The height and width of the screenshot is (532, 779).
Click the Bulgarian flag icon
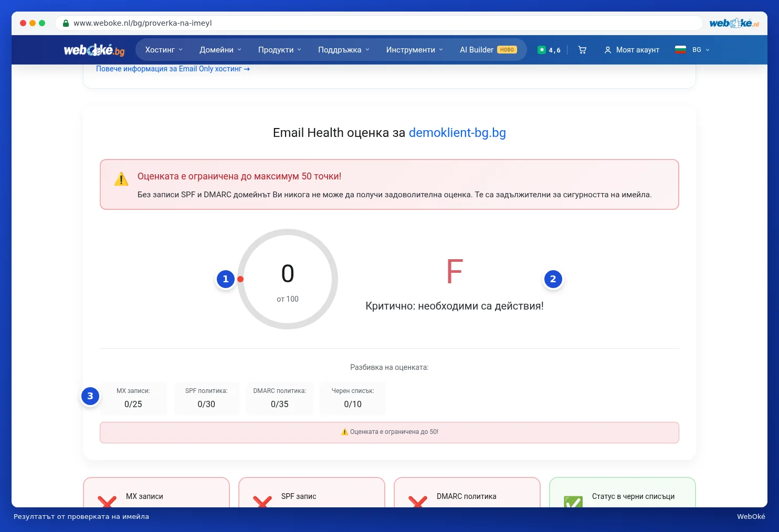pyautogui.click(x=680, y=50)
